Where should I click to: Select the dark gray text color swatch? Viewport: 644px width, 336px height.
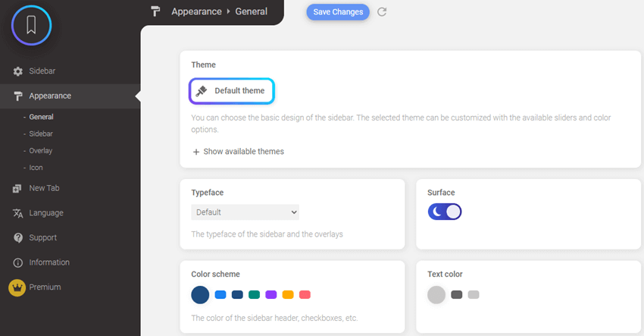pyautogui.click(x=456, y=295)
